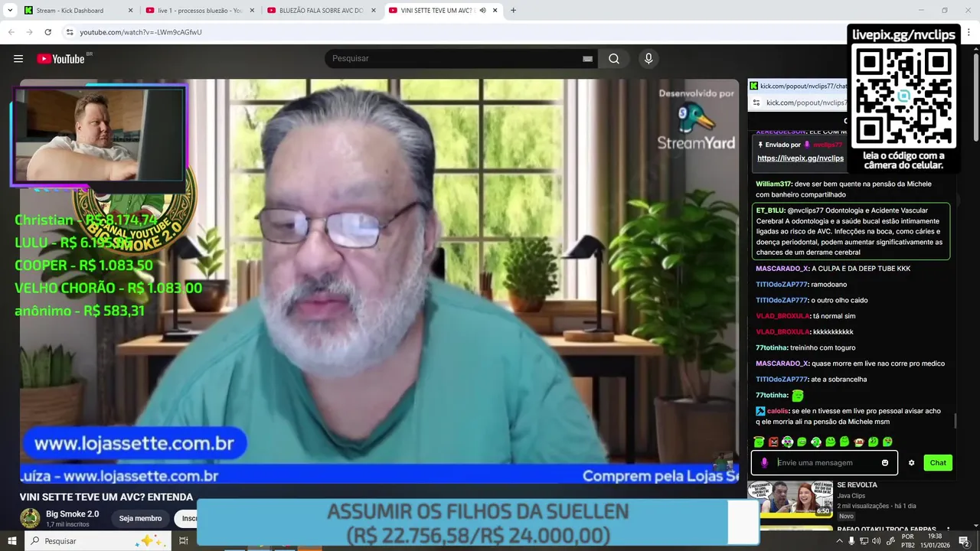Open the YouTube hamburger guide menu

(x=18, y=59)
